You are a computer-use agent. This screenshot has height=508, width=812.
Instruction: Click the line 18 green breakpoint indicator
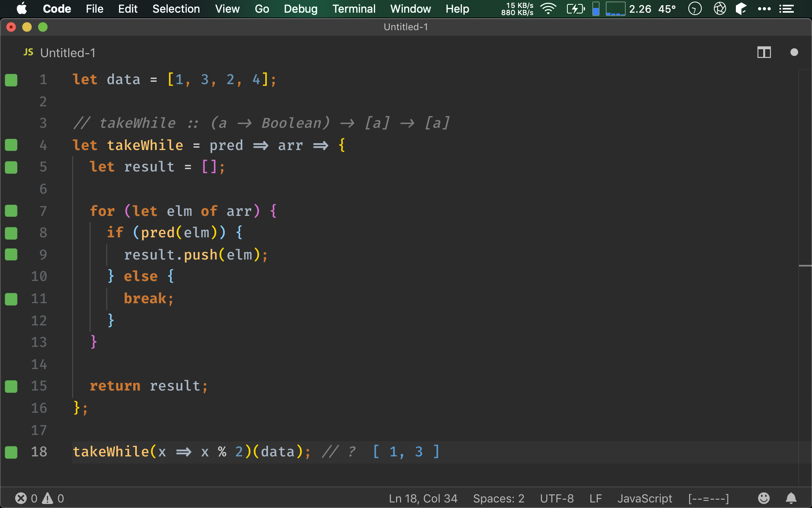coord(11,450)
